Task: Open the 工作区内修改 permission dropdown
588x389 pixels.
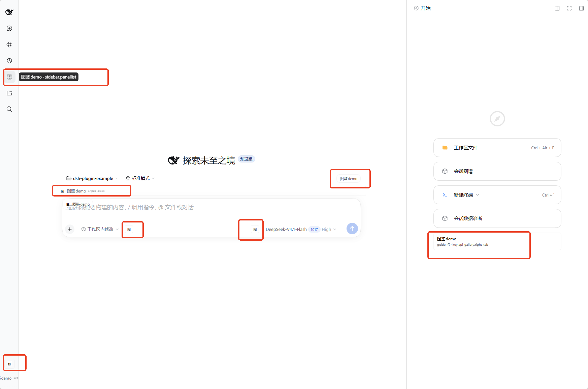Action: pyautogui.click(x=100, y=229)
